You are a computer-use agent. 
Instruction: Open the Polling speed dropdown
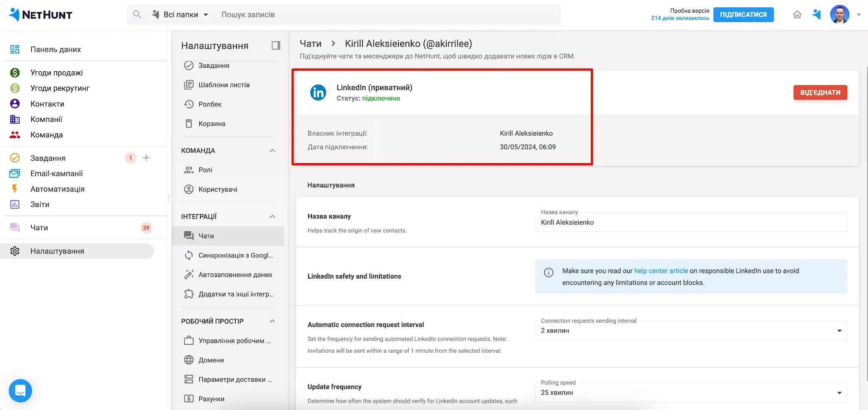click(691, 393)
